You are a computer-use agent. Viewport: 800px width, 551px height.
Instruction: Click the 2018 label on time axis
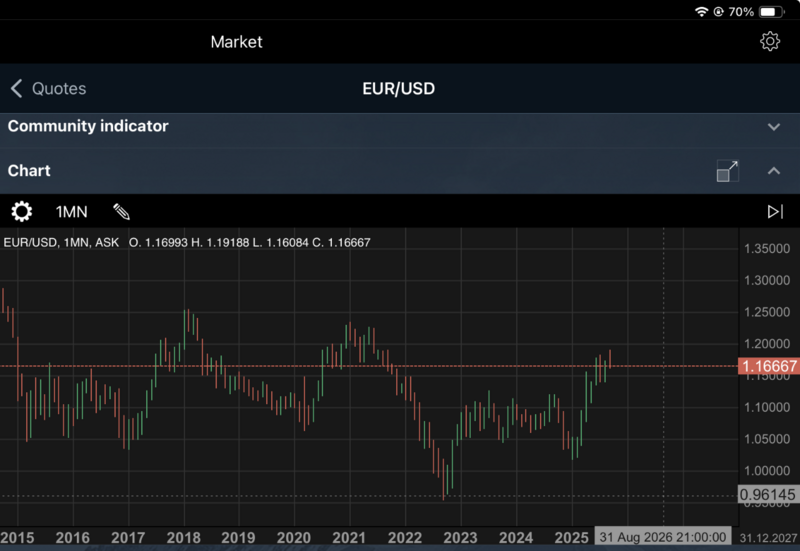click(x=183, y=538)
